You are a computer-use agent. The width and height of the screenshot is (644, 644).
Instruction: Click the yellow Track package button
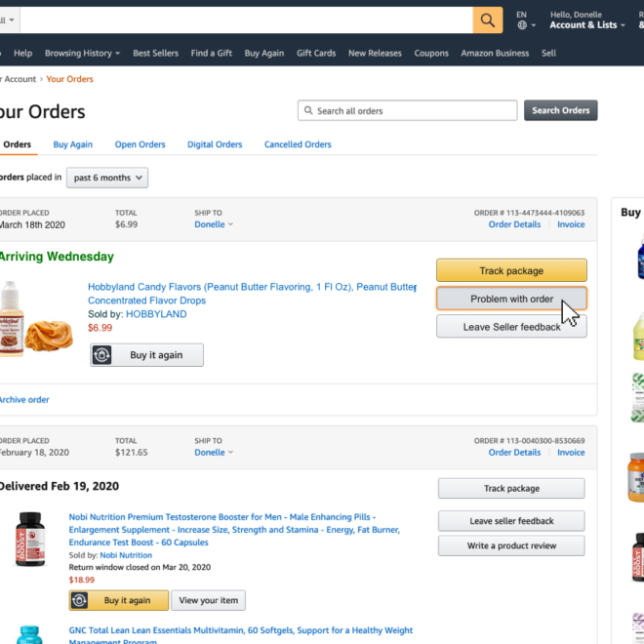511,270
